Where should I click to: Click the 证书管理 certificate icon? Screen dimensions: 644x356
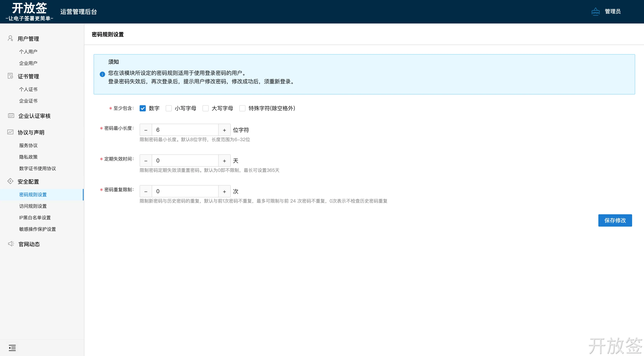(10, 76)
